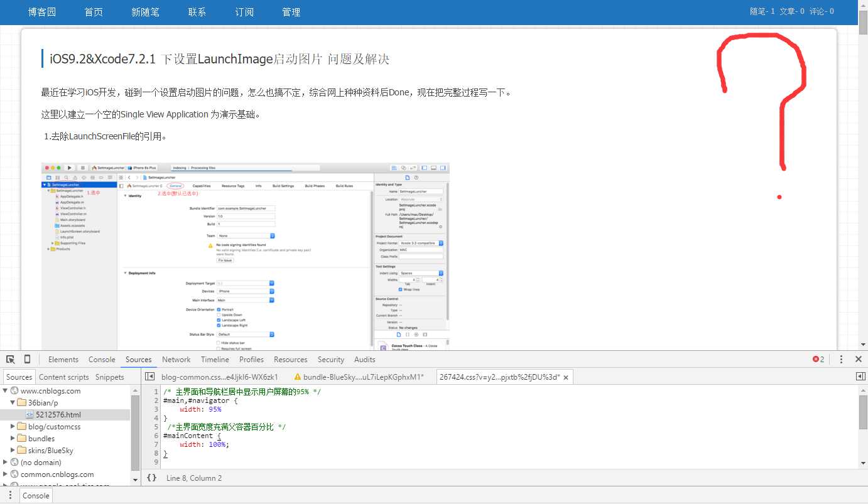The height and width of the screenshot is (504, 868).
Task: Open the Resources tab
Action: click(291, 360)
